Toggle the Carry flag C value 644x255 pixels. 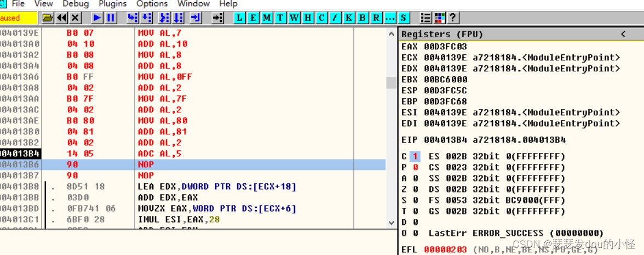pos(415,157)
